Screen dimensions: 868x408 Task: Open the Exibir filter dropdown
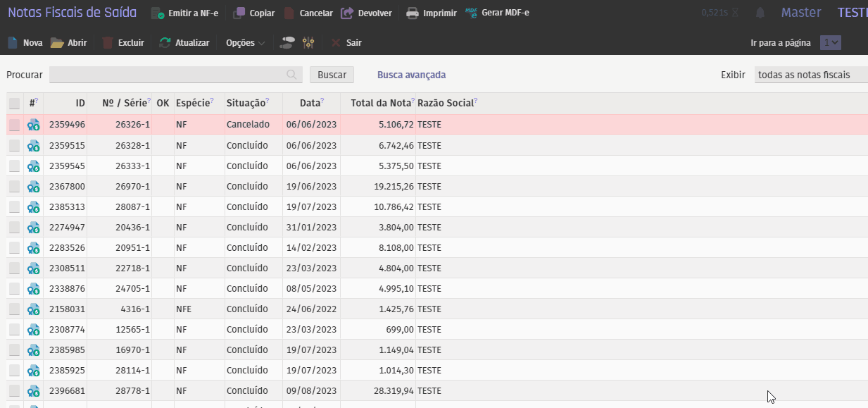tap(811, 75)
